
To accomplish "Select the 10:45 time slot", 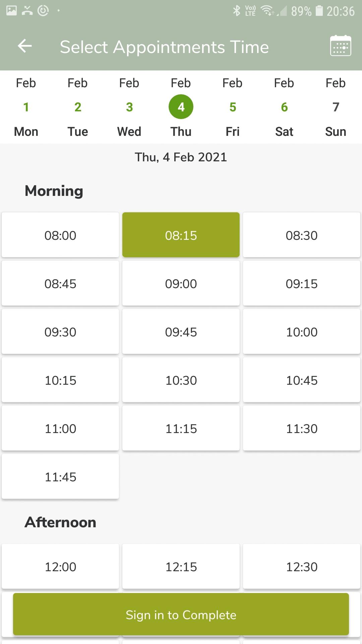I will 302,380.
